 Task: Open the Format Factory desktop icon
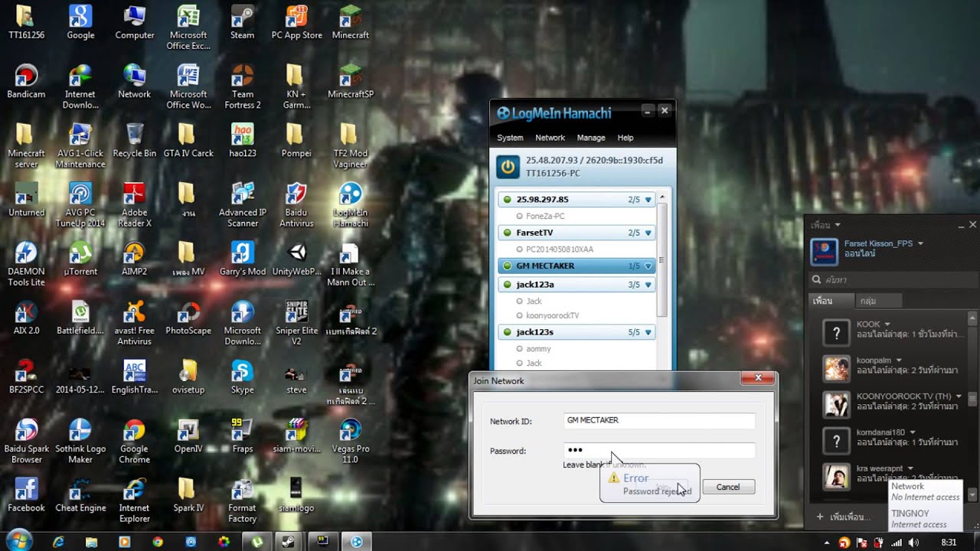pyautogui.click(x=242, y=500)
